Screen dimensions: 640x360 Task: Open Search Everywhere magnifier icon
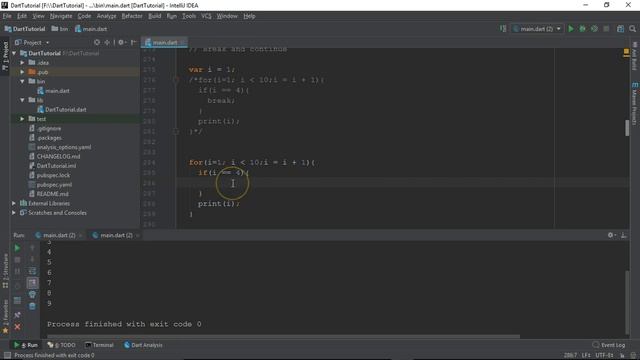633,29
